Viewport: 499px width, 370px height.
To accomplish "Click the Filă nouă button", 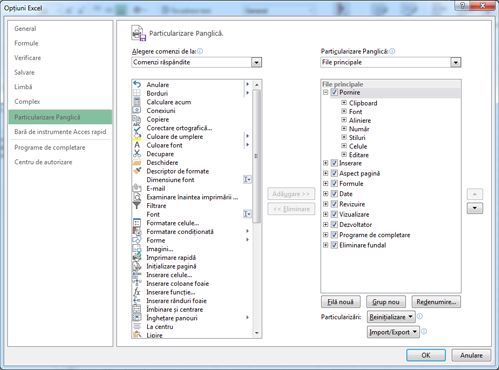I will click(341, 302).
